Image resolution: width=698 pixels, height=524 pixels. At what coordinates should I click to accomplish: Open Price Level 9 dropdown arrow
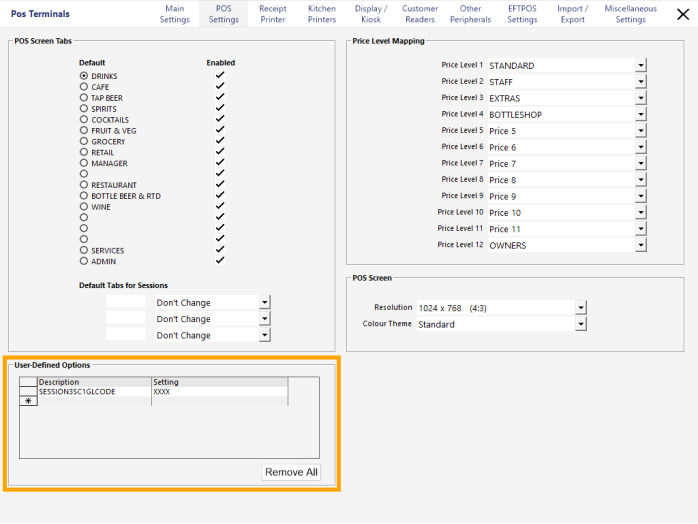[x=641, y=196]
